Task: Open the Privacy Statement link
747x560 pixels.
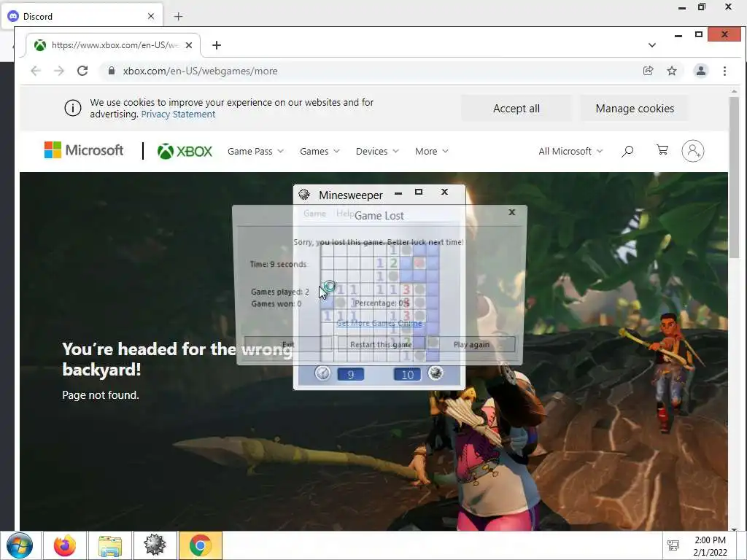Action: (x=178, y=114)
